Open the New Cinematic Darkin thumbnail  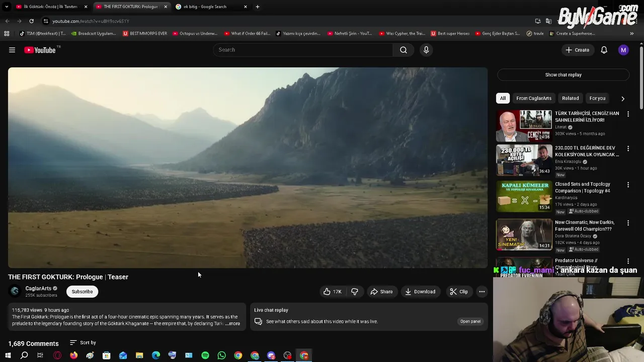pos(524,235)
